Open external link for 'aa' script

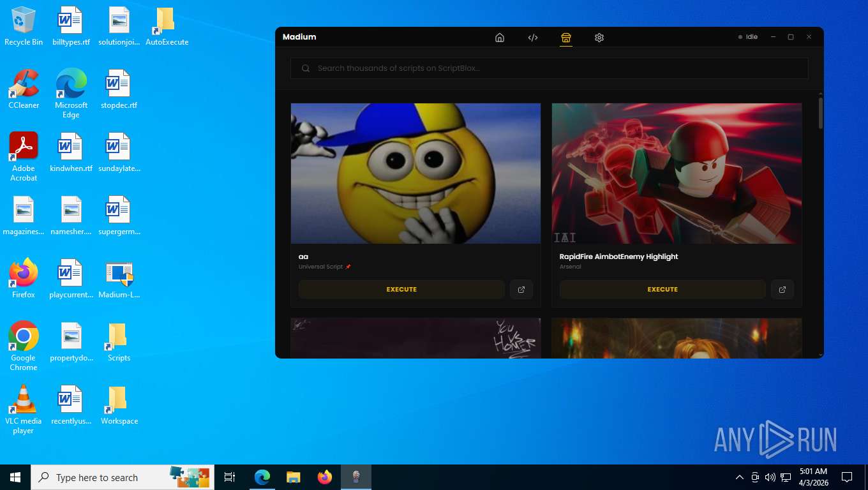[x=521, y=290]
